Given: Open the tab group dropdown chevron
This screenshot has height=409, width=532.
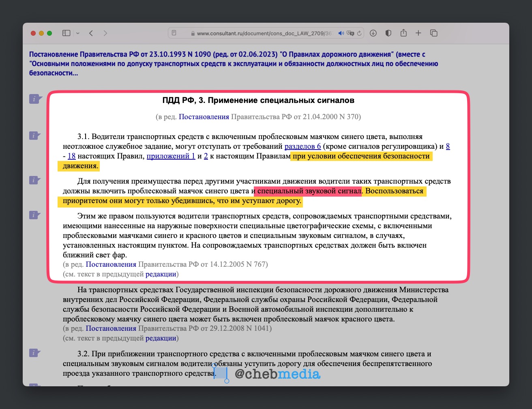Looking at the screenshot, I should [x=78, y=33].
